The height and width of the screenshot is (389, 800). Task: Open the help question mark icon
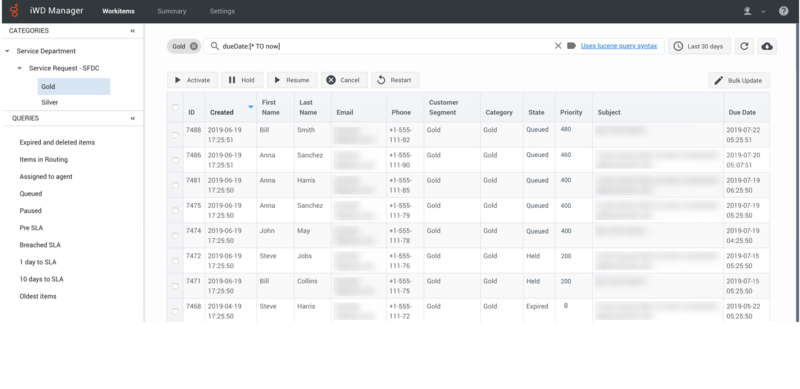pos(784,11)
